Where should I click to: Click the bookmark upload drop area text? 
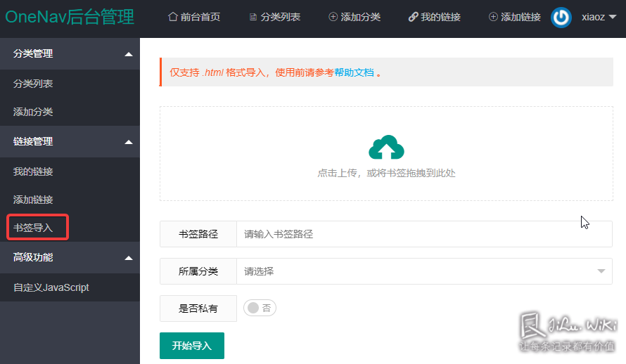click(x=386, y=173)
